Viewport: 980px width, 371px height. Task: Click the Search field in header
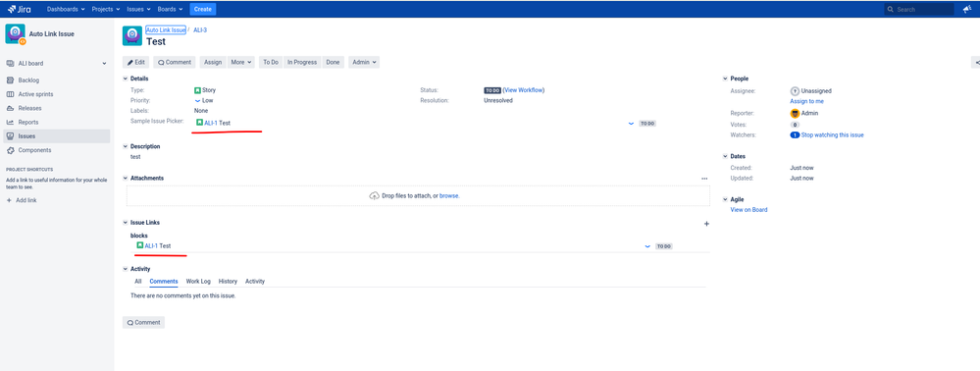click(x=918, y=10)
